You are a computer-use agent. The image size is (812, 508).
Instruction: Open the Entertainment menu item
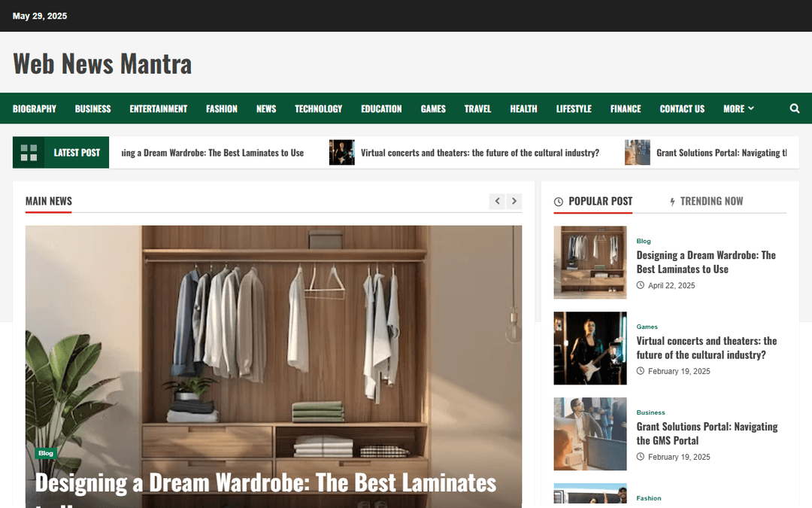[159, 108]
